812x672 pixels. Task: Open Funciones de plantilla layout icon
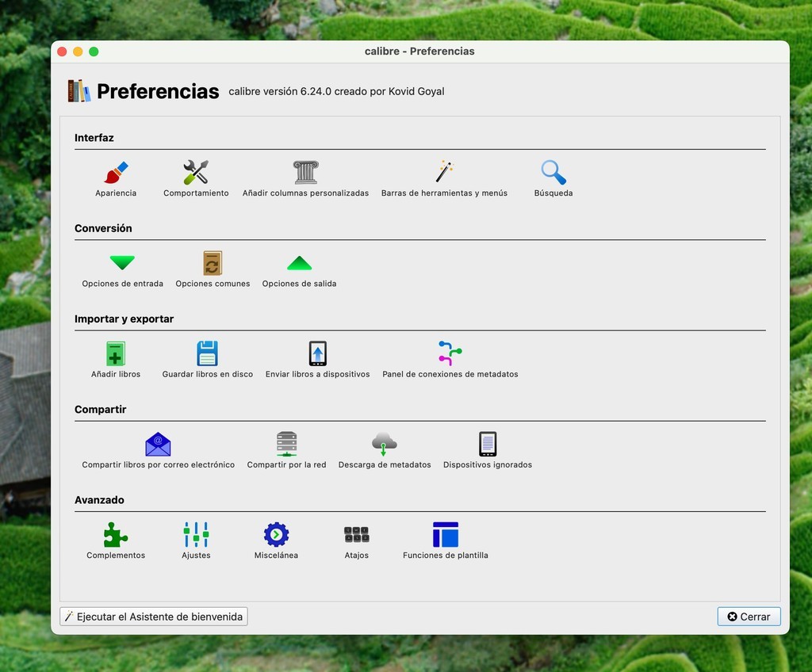coord(446,535)
